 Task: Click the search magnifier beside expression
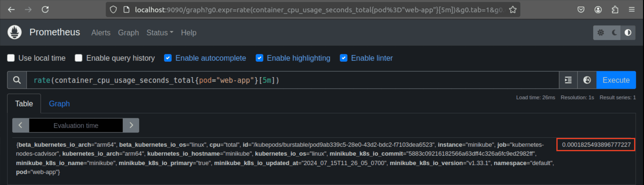17,80
